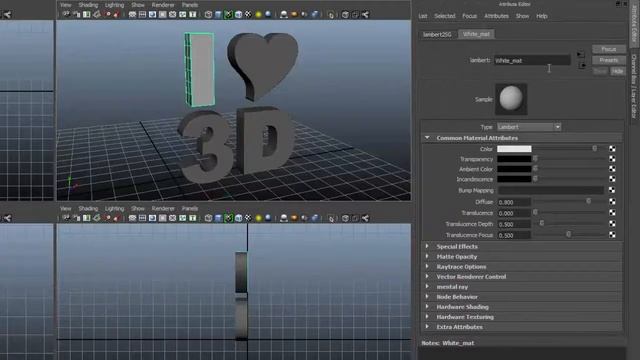Click Shadows sphere icon in perspective viewport toolbar
The image size is (640, 360).
(x=268, y=15)
